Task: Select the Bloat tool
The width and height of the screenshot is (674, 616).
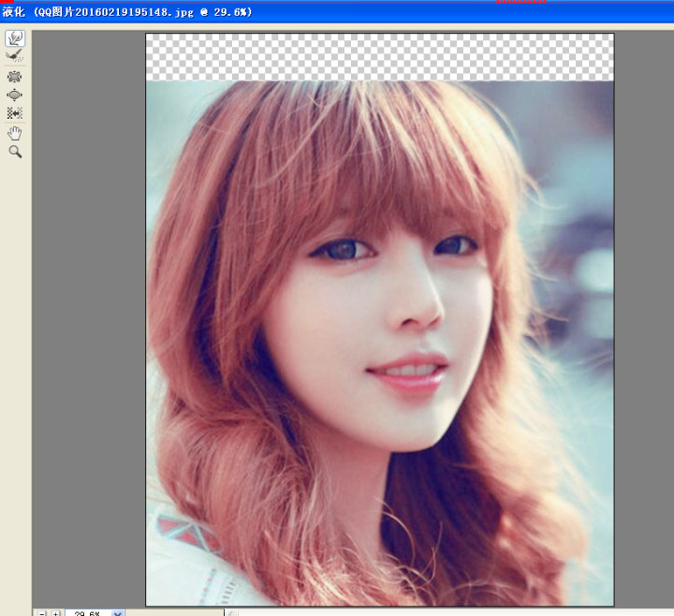Action: coord(15,95)
